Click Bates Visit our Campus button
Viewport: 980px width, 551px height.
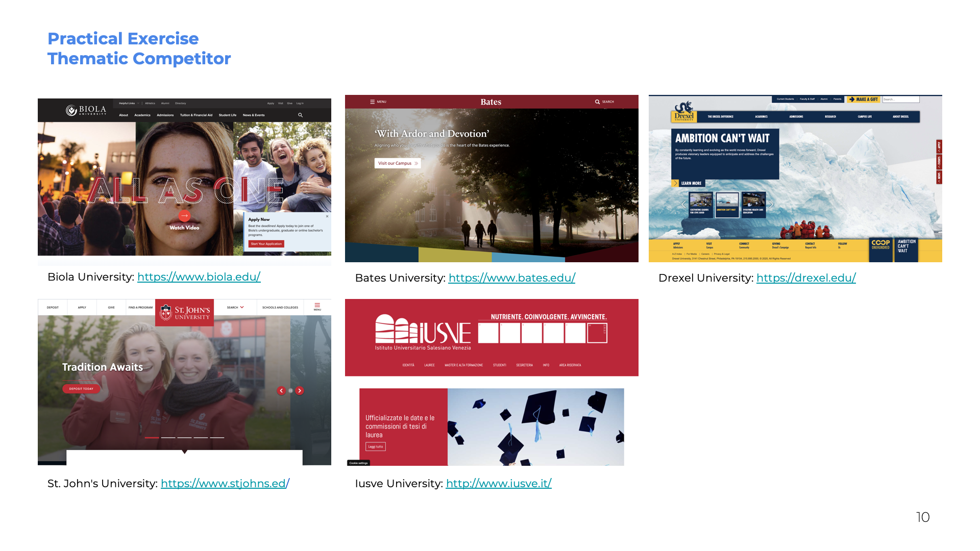(398, 163)
